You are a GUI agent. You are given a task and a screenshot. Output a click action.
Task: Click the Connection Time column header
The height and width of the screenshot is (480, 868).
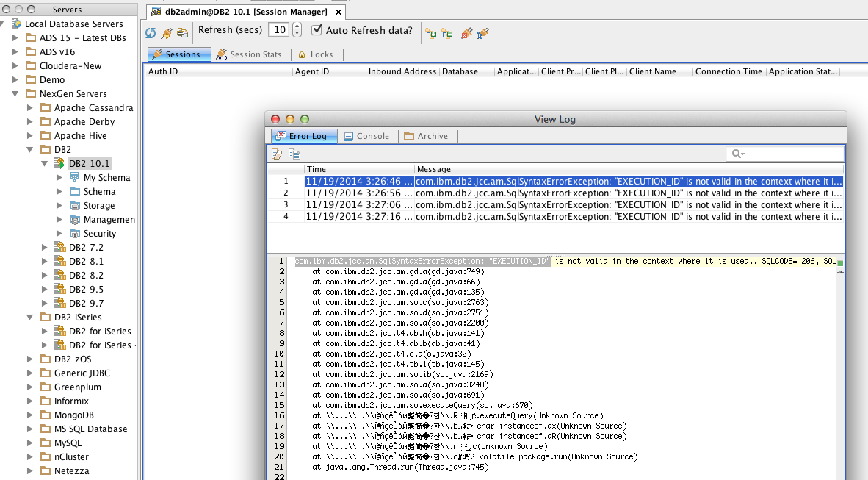click(728, 71)
